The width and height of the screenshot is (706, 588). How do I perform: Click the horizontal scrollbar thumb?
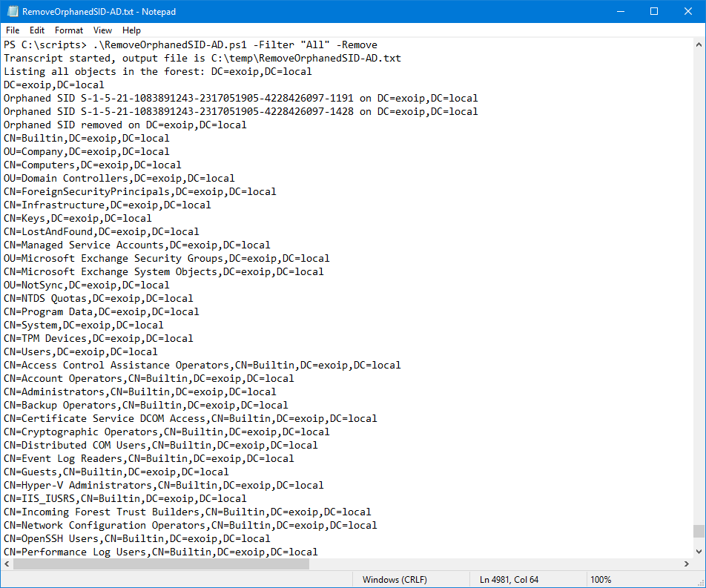(161, 564)
